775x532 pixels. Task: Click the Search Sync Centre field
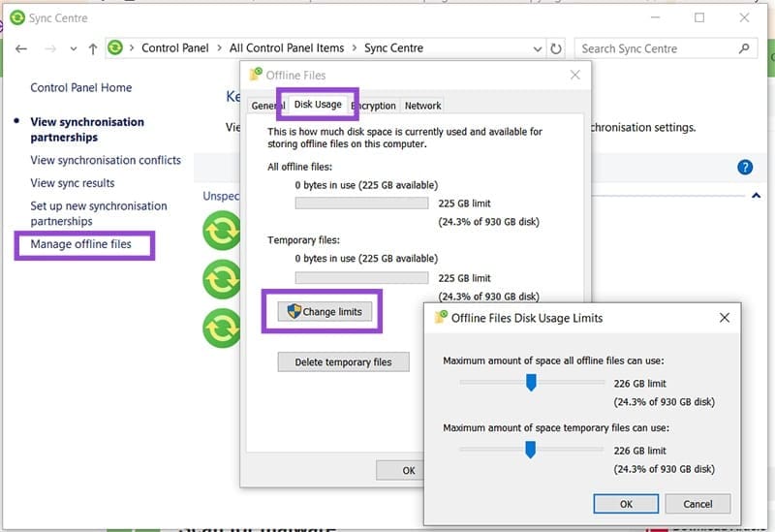(x=666, y=48)
